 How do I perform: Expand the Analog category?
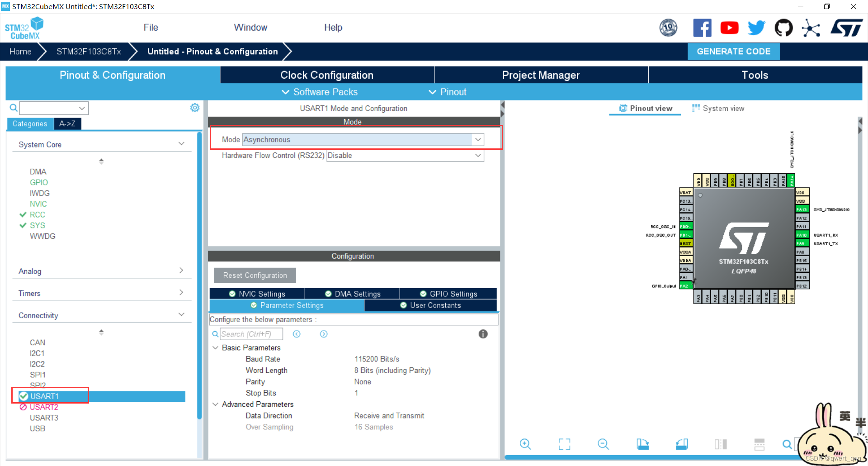coord(181,271)
